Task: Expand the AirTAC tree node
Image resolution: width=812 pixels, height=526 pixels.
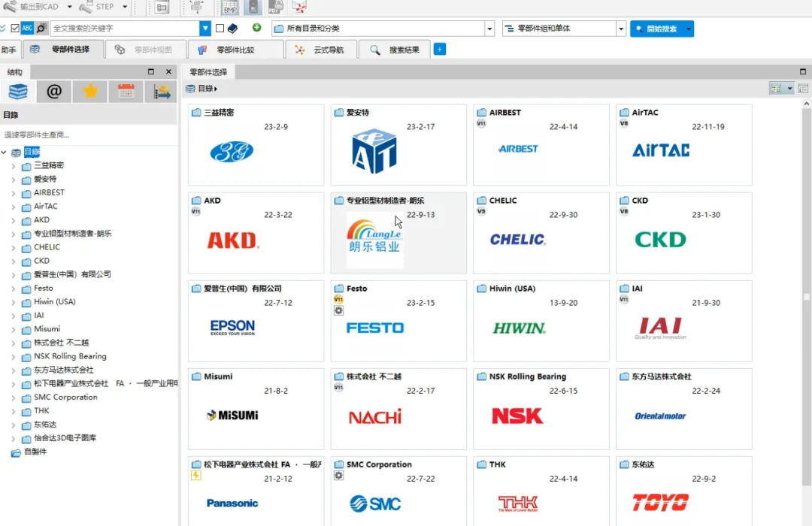Action: click(x=14, y=207)
